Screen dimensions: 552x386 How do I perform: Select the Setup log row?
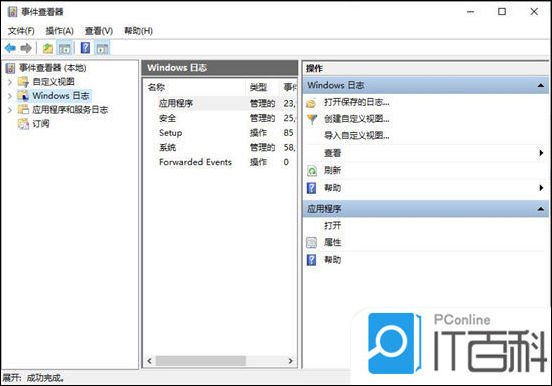221,133
